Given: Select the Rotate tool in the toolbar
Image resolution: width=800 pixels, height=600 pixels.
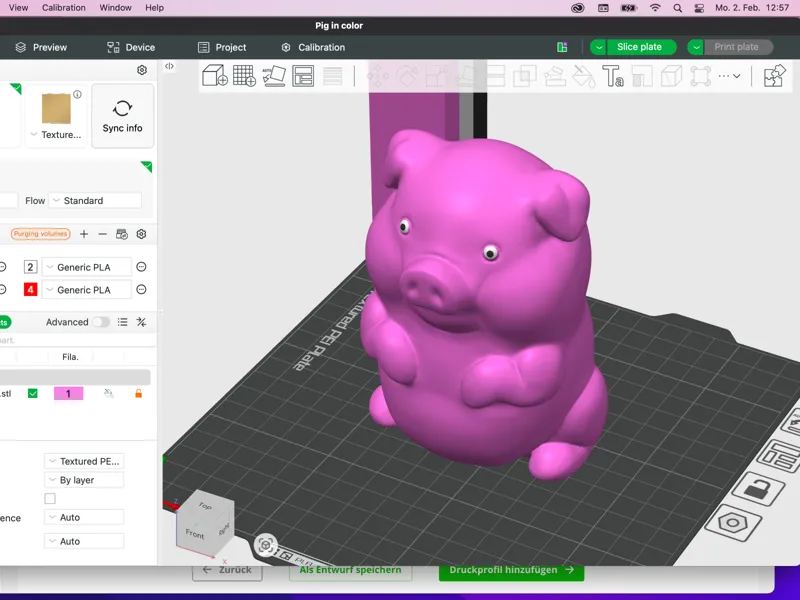Looking at the screenshot, I should pos(407,76).
